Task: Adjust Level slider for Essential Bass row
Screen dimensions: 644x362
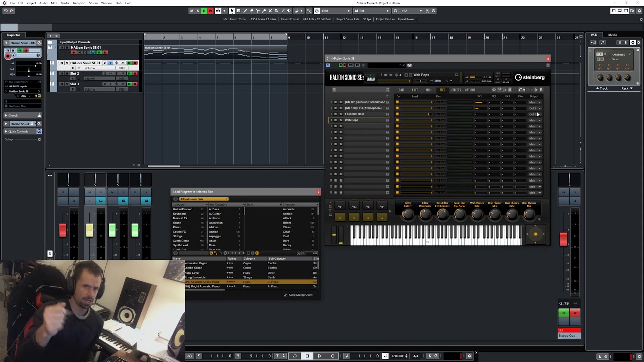Action: [417, 114]
